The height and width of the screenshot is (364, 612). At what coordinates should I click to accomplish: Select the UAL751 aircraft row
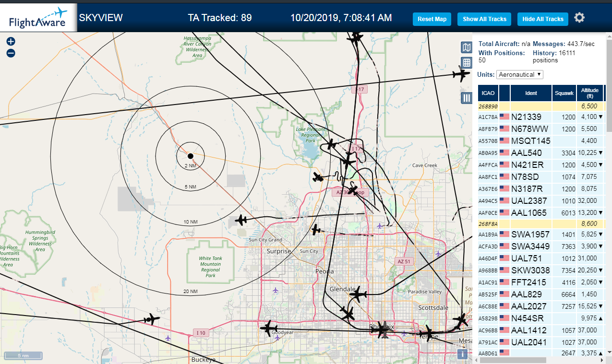point(541,258)
